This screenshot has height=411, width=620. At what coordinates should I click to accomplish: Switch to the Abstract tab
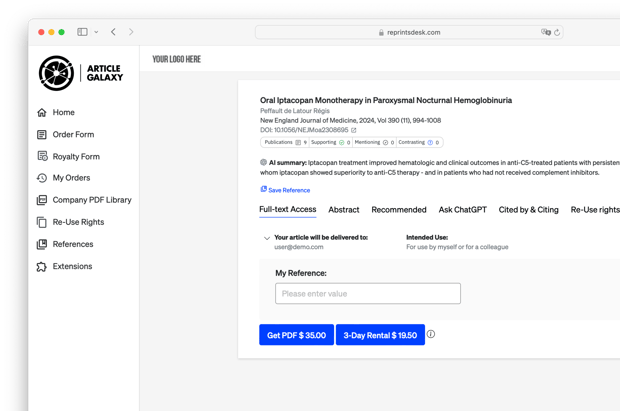pos(343,210)
